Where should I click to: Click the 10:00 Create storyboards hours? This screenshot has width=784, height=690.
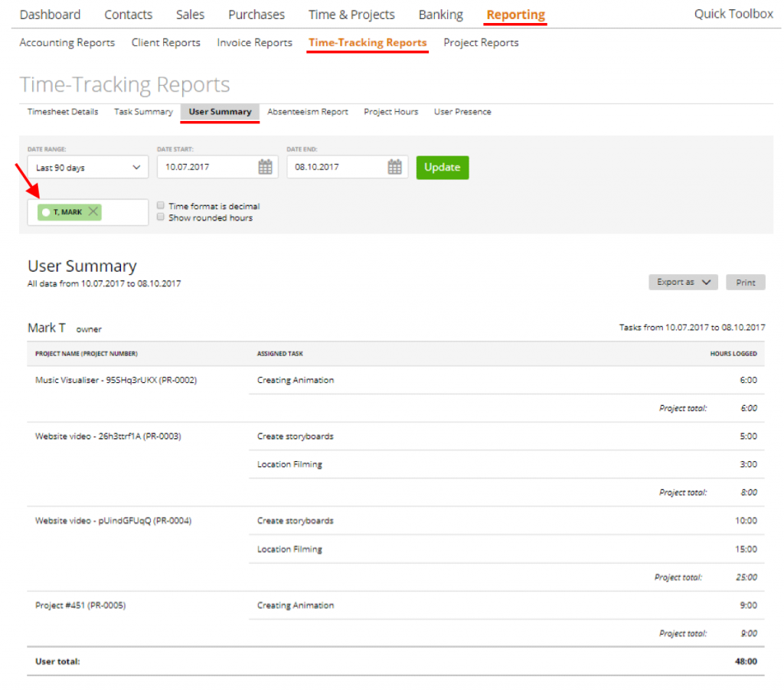click(746, 521)
